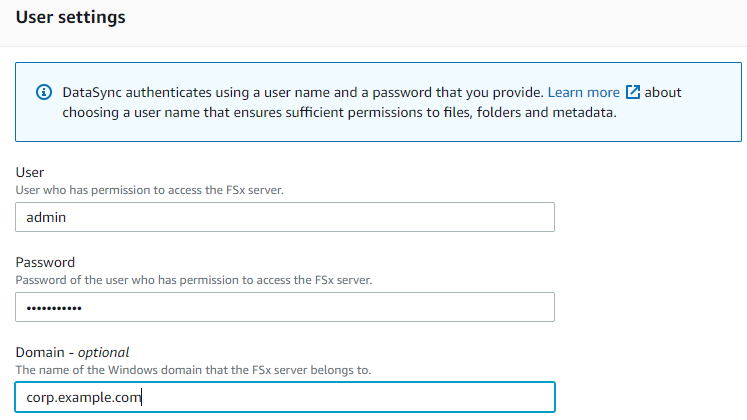Click the User settings heading

tap(71, 17)
